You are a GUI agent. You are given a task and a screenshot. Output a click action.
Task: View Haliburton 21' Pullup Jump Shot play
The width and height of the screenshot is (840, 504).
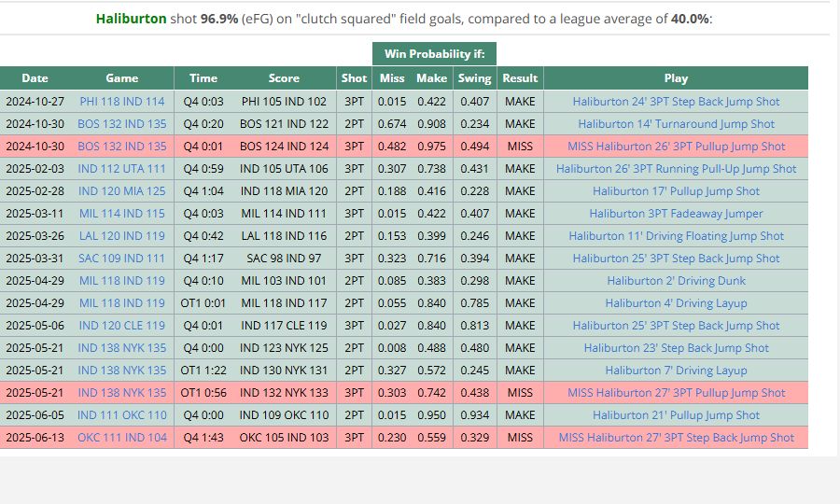point(676,415)
